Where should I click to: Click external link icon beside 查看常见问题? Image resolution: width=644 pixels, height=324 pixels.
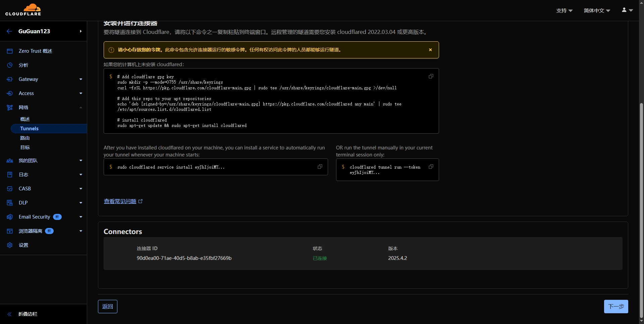point(141,201)
